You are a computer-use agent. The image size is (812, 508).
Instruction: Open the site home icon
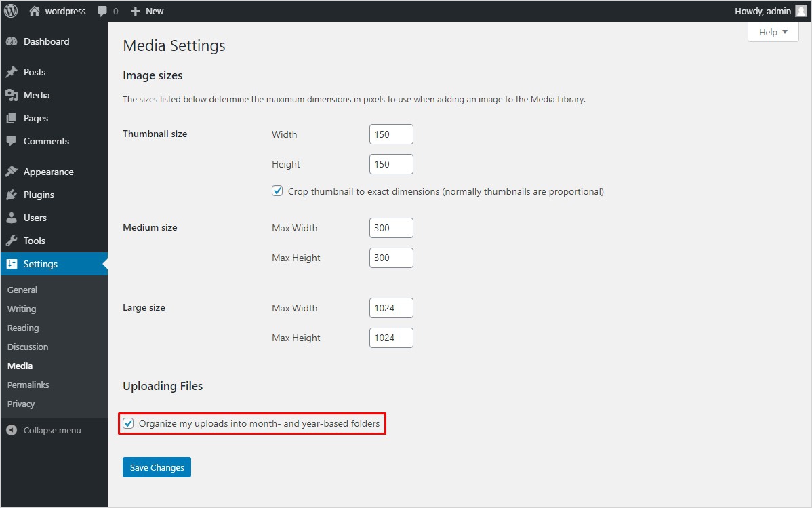click(x=35, y=11)
